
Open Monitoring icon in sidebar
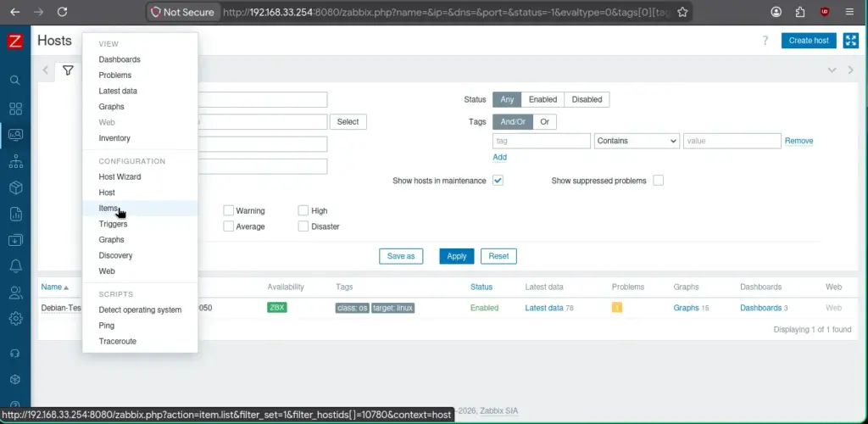15,135
